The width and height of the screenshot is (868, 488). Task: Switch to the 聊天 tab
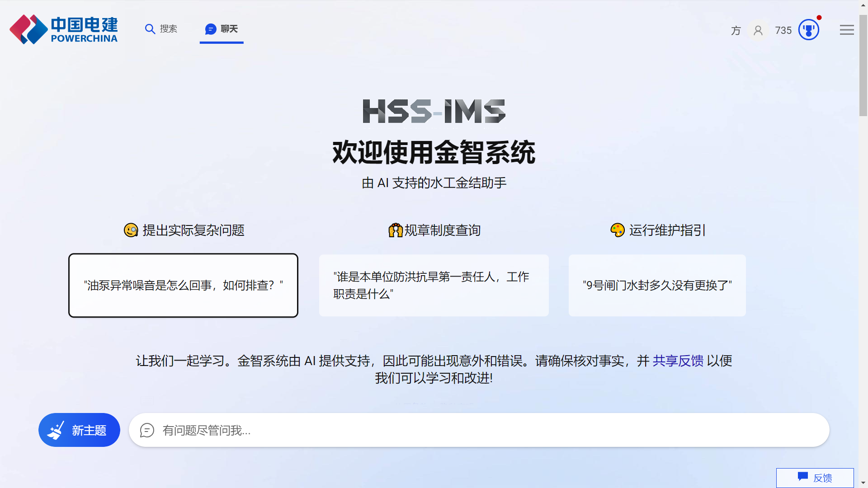point(229,29)
